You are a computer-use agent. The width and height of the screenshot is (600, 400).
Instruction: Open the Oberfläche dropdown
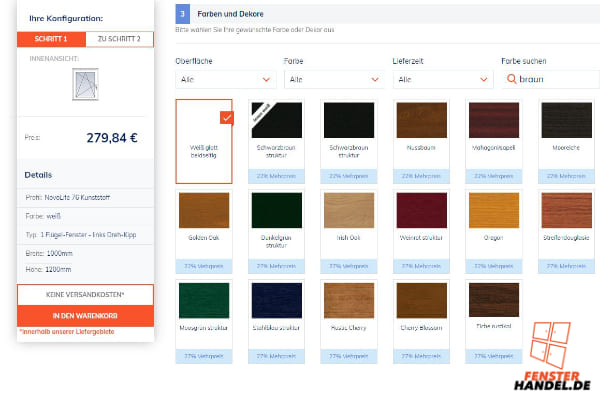point(225,79)
